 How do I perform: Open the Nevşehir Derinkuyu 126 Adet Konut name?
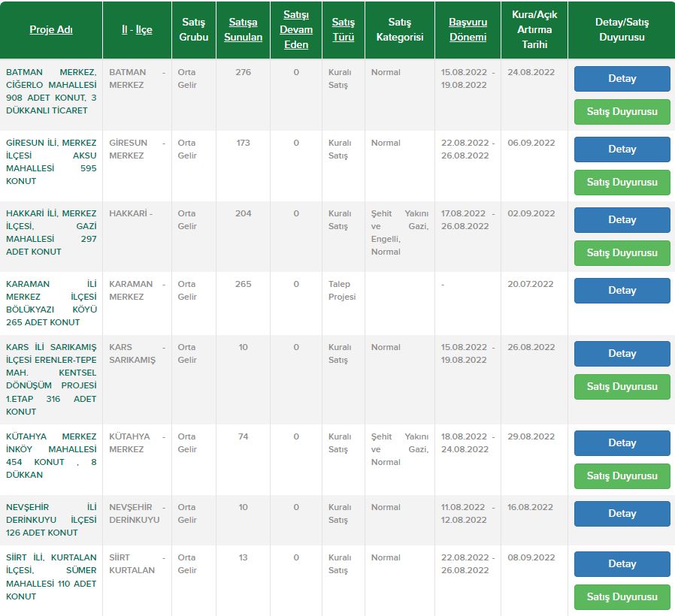coord(51,520)
